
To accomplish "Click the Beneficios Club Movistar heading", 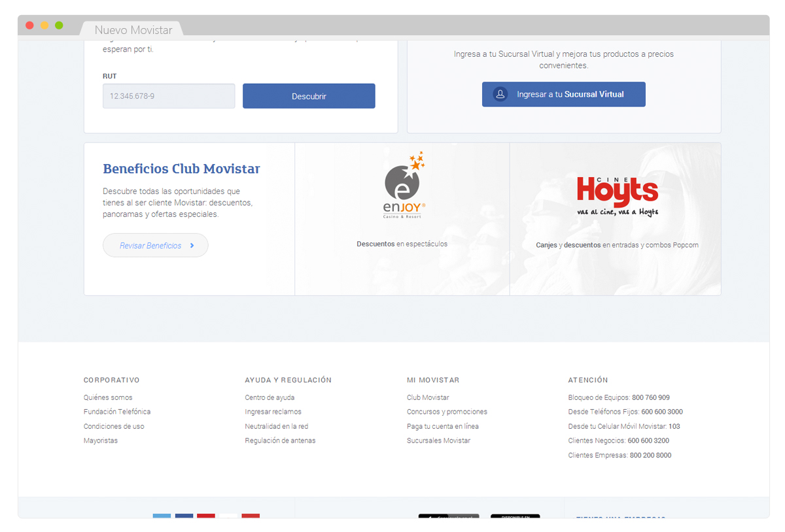I will (181, 169).
